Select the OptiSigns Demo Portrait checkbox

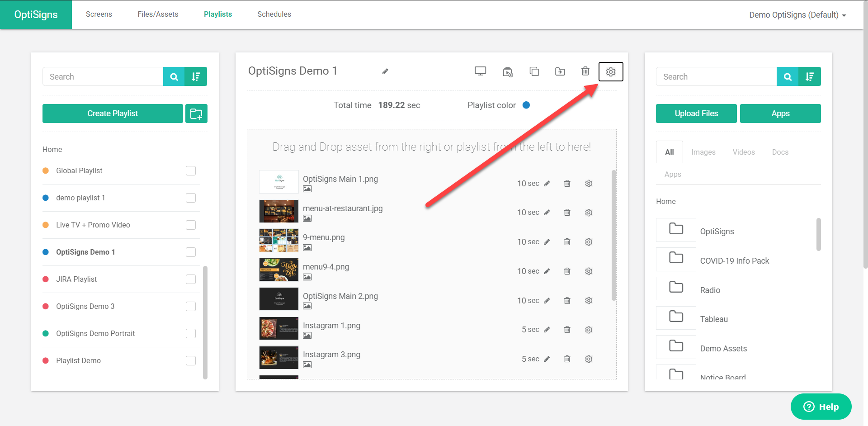tap(191, 333)
